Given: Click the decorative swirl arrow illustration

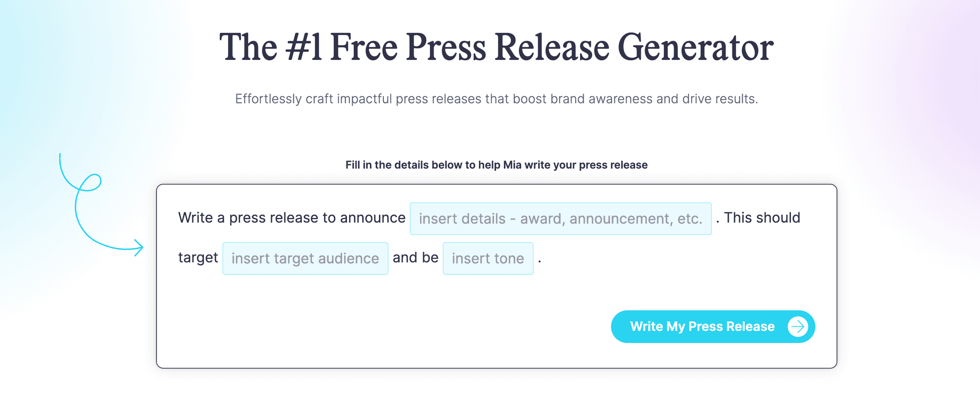Looking at the screenshot, I should click(x=96, y=206).
